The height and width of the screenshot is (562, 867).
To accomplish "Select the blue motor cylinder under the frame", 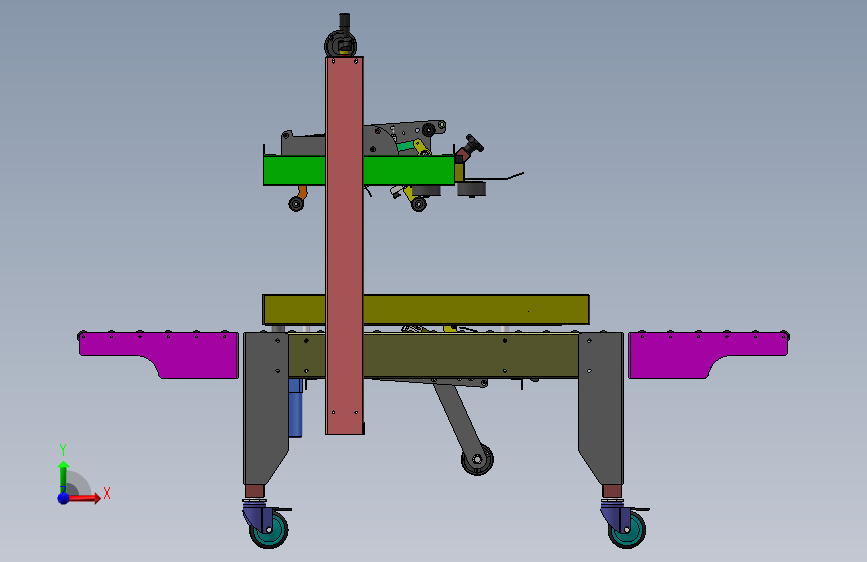I will [296, 408].
